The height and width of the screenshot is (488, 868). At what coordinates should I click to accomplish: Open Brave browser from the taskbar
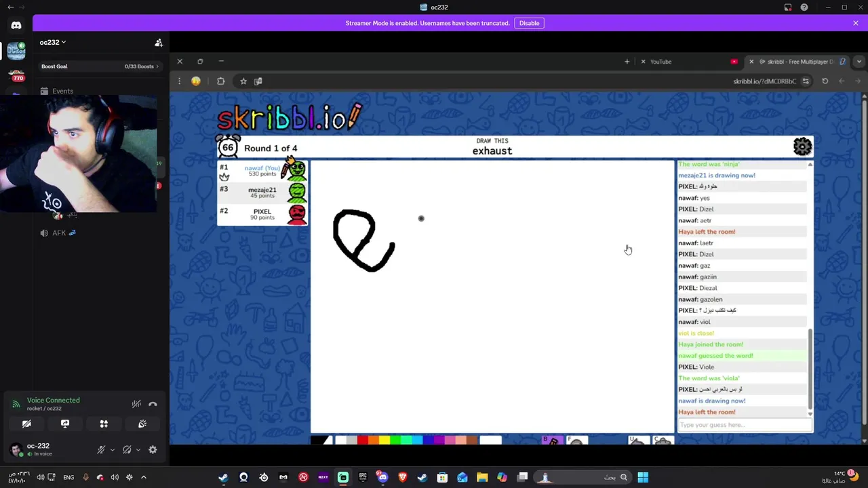coord(402,477)
